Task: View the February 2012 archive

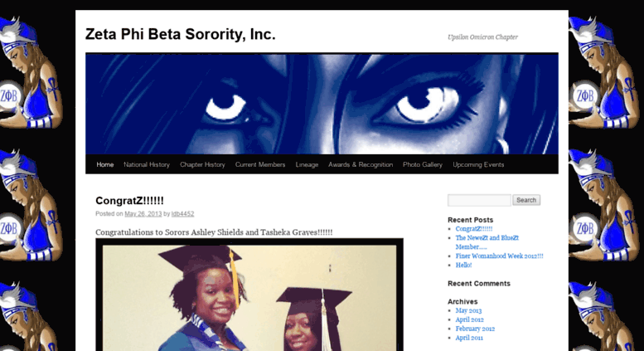Action: pyautogui.click(x=475, y=329)
